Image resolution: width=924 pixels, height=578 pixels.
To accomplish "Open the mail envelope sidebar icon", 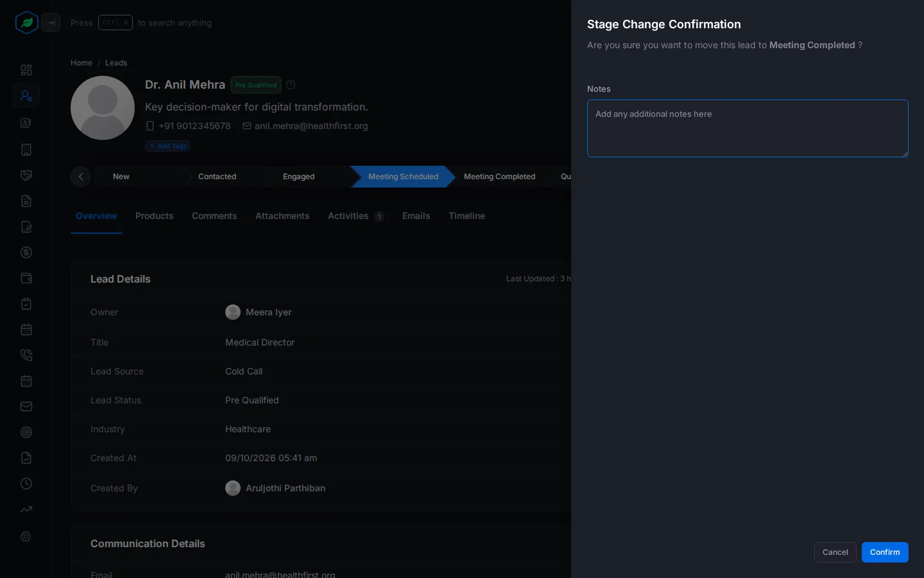I will [x=26, y=407].
